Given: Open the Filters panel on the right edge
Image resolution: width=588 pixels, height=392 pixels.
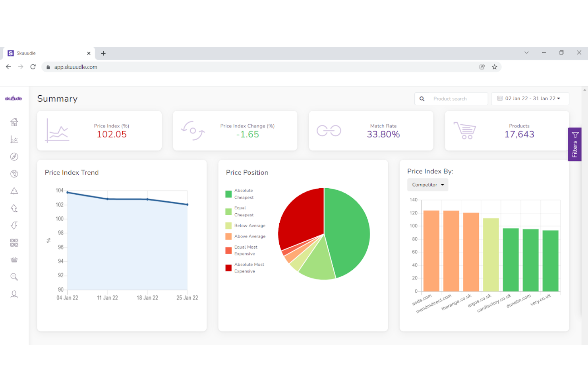Looking at the screenshot, I should pyautogui.click(x=574, y=145).
